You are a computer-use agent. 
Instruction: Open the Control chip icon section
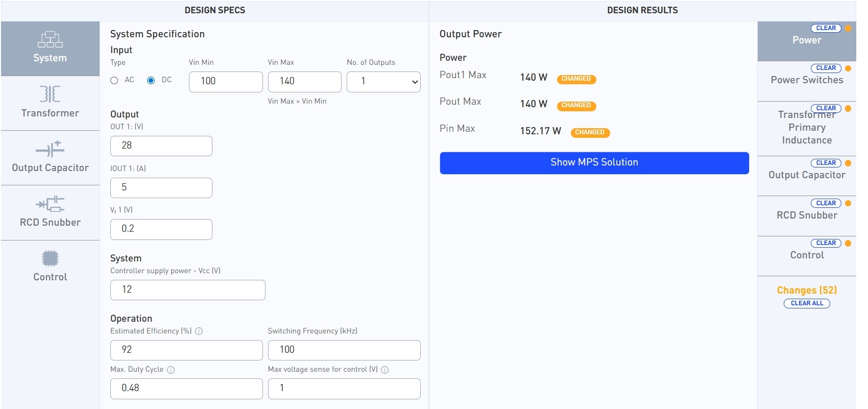point(50,258)
